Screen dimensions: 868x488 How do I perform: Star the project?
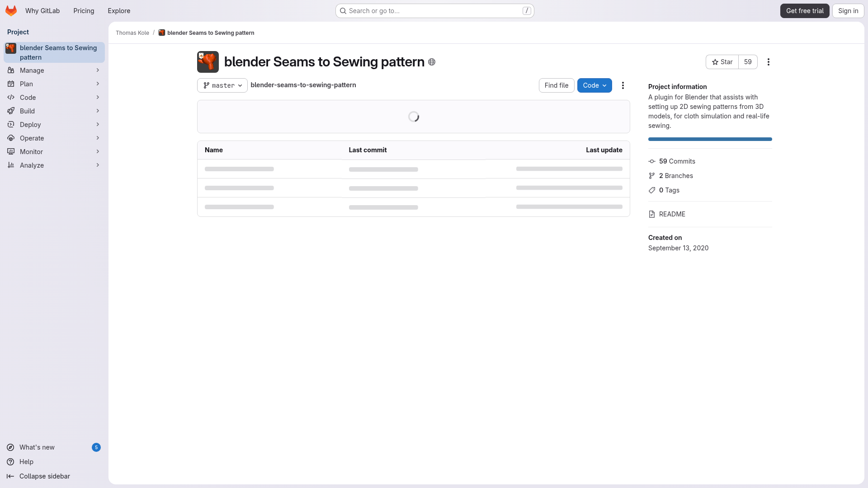(x=722, y=62)
